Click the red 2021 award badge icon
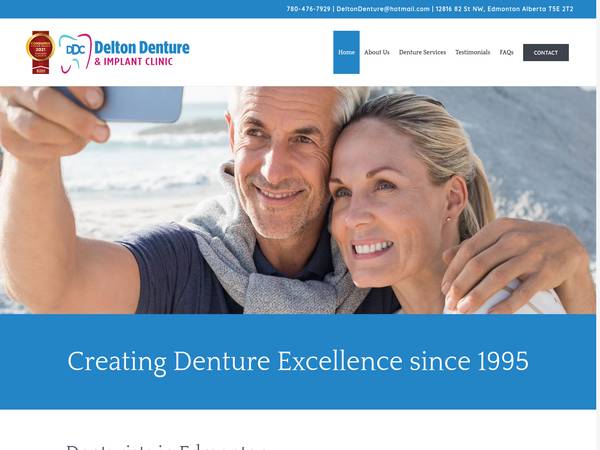 [40, 52]
